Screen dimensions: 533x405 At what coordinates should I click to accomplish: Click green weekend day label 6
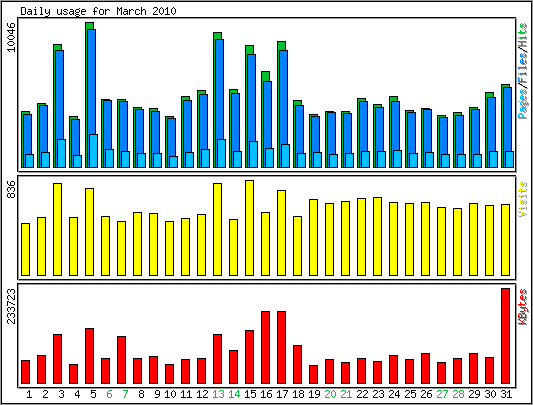(x=109, y=394)
